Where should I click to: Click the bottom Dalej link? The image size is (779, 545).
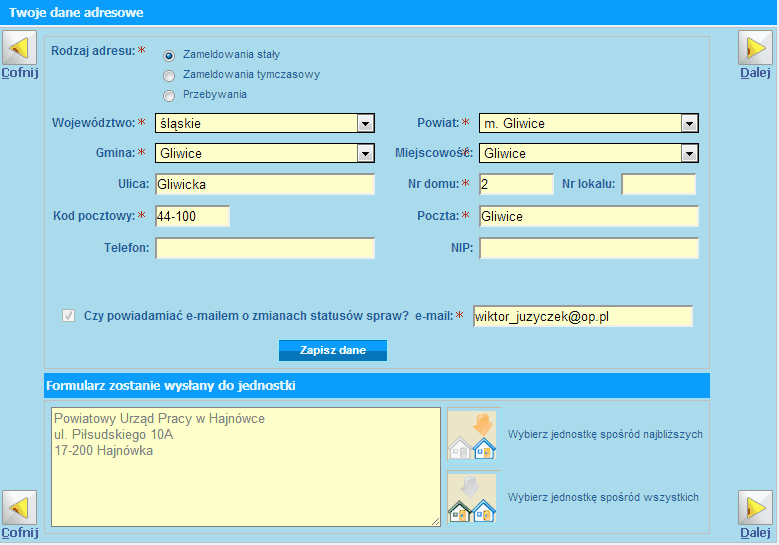[755, 533]
